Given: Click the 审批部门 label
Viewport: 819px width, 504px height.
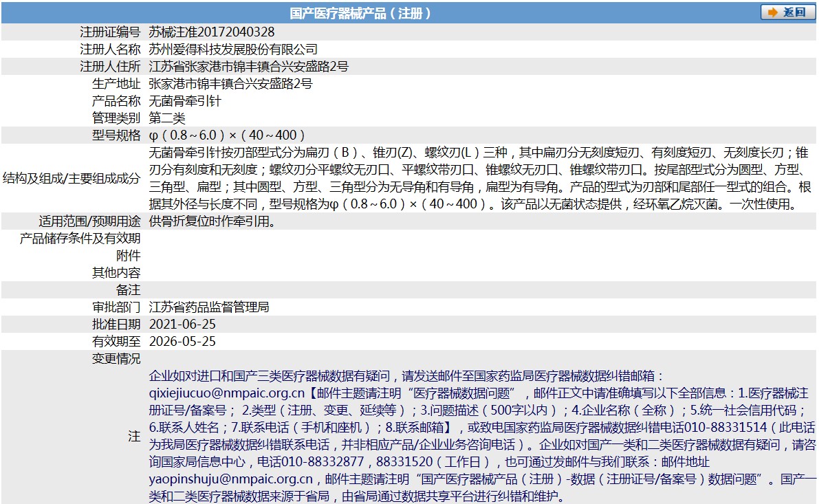Looking at the screenshot, I should (x=116, y=307).
